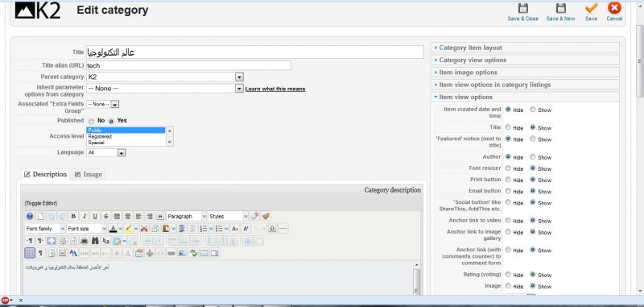Open the Styles dropdown

point(228,216)
